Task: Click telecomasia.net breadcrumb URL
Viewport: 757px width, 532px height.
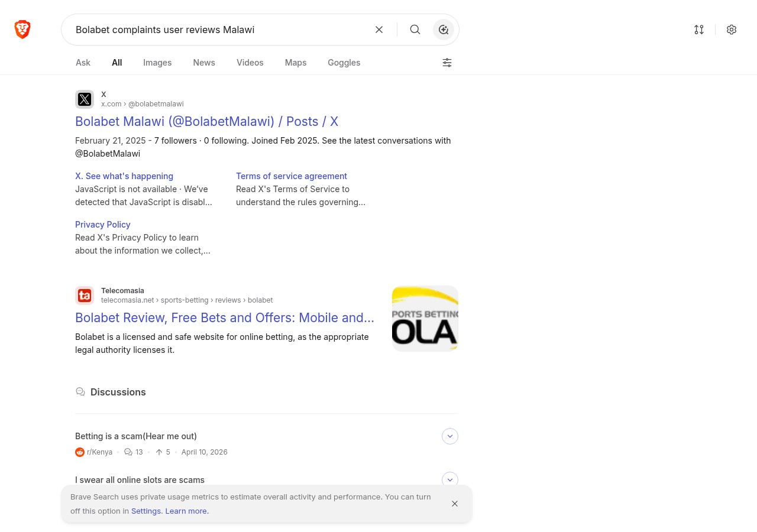Action: click(x=187, y=300)
